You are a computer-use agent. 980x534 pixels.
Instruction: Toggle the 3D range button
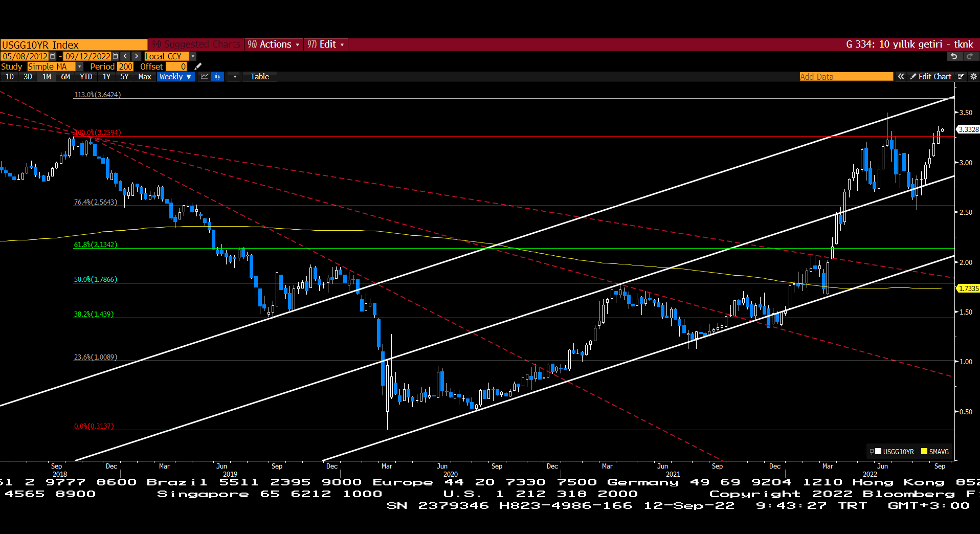click(x=28, y=77)
